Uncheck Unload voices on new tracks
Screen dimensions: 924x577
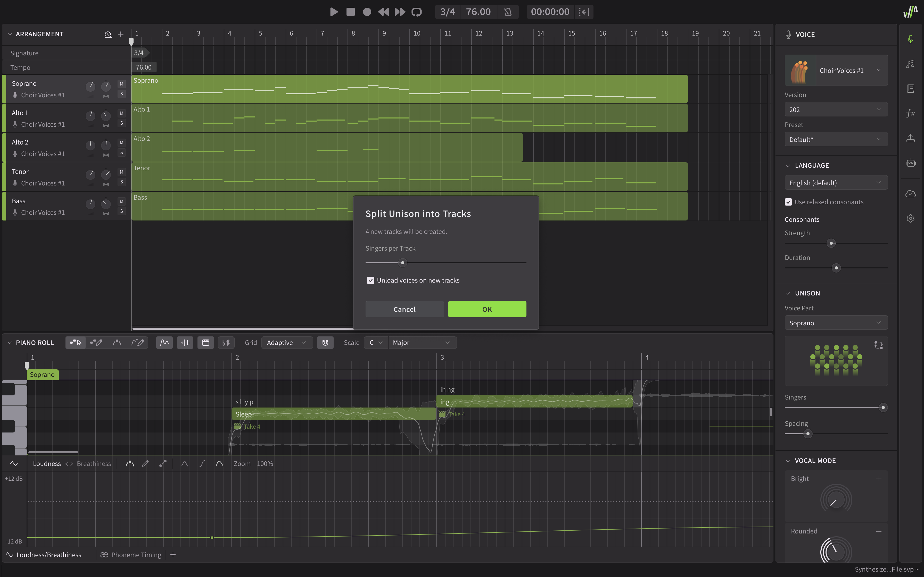click(x=370, y=281)
